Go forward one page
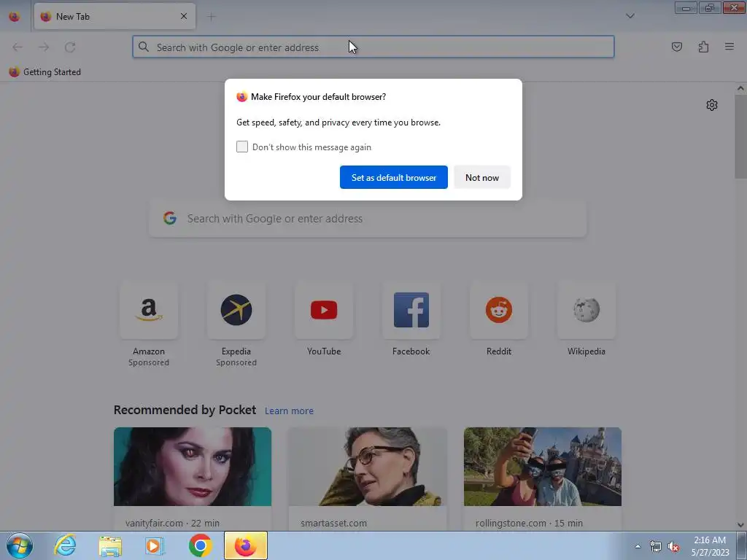 [x=44, y=47]
